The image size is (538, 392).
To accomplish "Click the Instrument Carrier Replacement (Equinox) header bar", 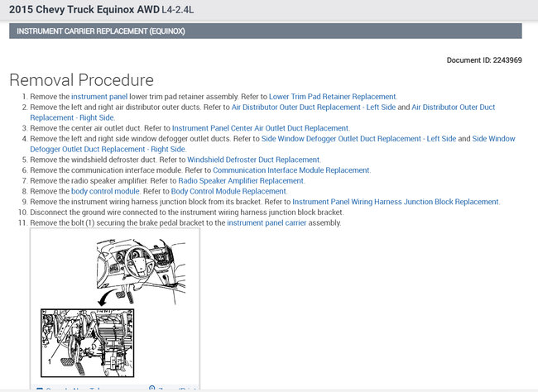I will 266,31.
